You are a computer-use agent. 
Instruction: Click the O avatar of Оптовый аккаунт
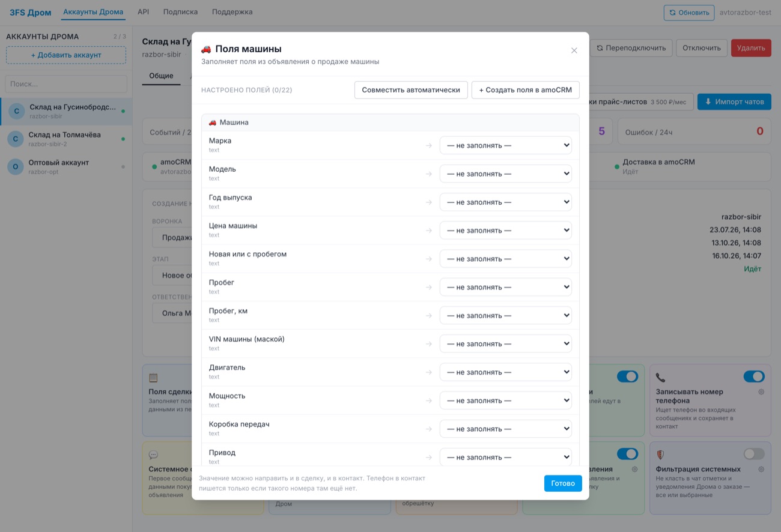coord(16,166)
